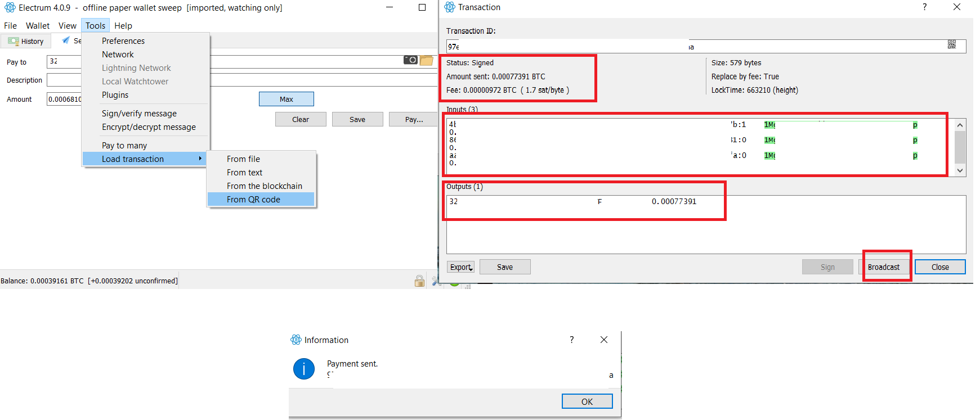980x420 pixels.
Task: Click help question mark in Information dialog
Action: 571,340
